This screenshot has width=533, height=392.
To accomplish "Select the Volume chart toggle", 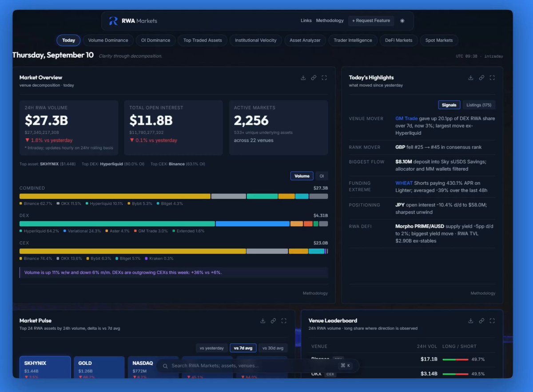I will (302, 176).
